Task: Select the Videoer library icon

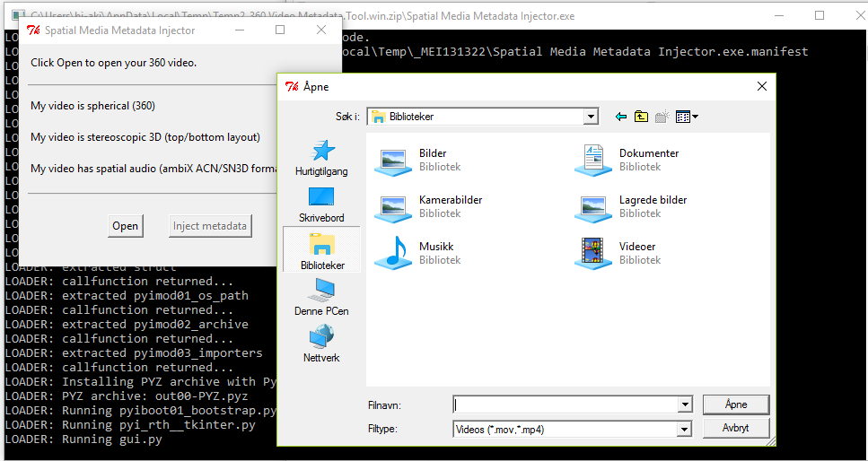Action: 592,253
